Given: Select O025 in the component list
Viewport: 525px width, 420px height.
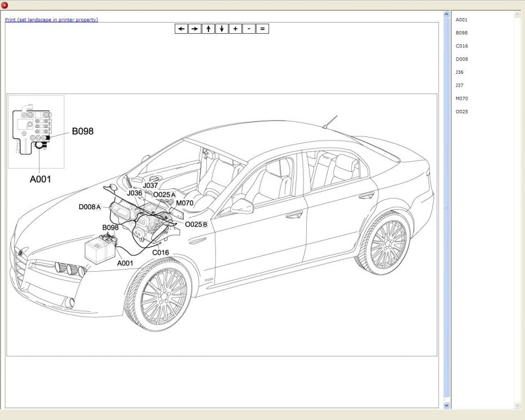Looking at the screenshot, I should tap(461, 112).
